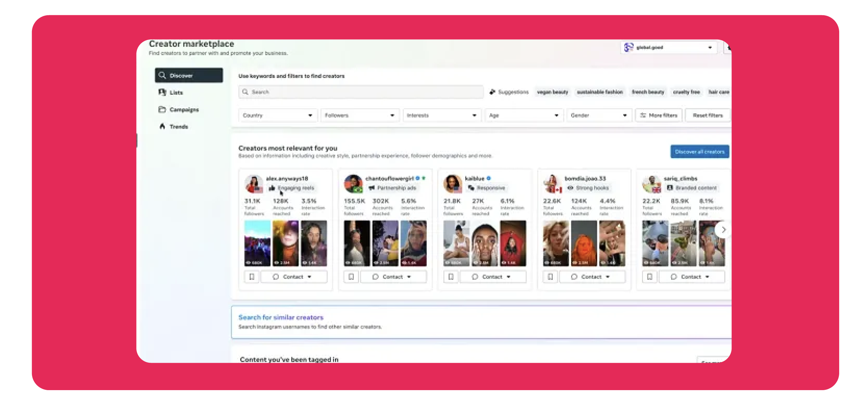This screenshot has width=868, height=404.
Task: Click the global.good account logo icon
Action: tap(628, 48)
